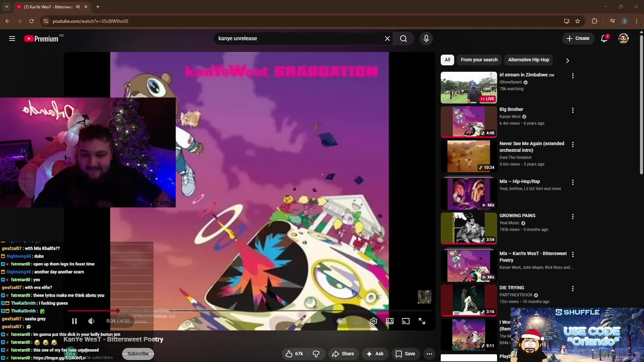Open the account avatar menu
This screenshot has height=362, width=644.
click(623, 38)
